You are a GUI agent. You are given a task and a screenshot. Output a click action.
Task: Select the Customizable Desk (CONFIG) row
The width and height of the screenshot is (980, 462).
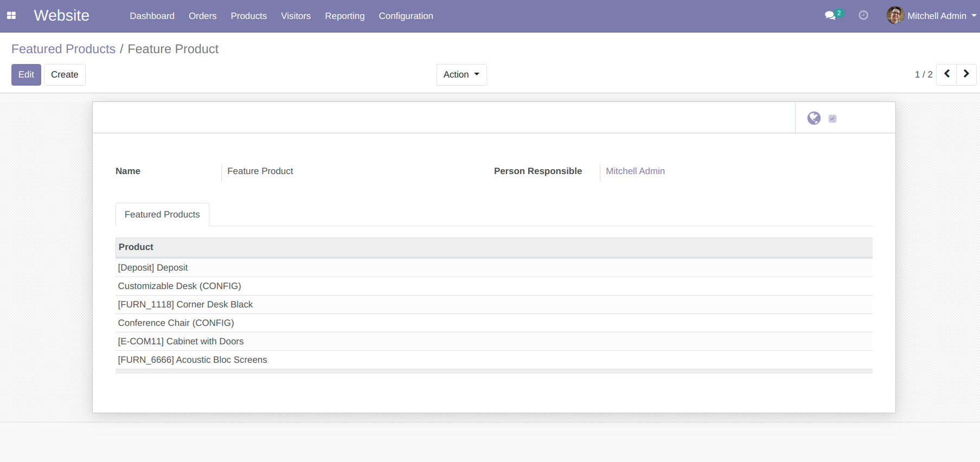(x=180, y=286)
